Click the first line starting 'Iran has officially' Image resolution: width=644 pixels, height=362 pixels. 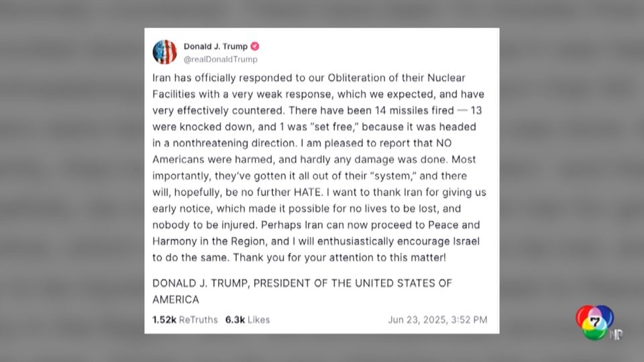[309, 78]
